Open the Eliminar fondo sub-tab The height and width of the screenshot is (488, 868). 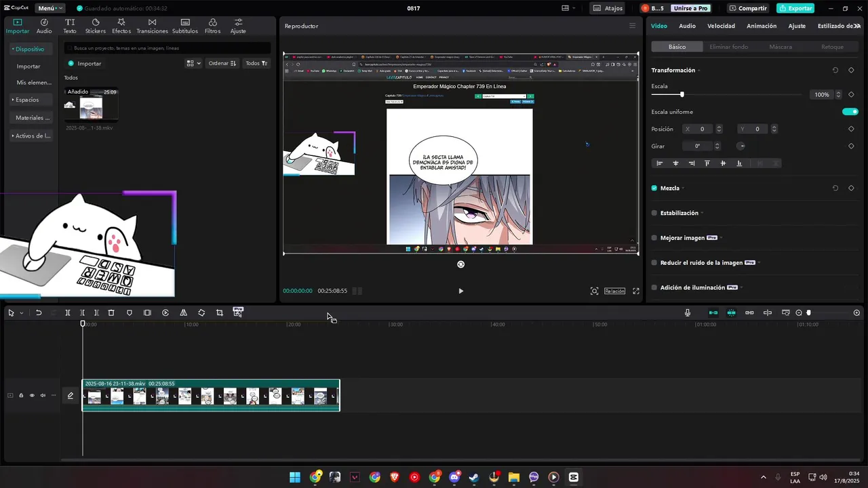729,47
